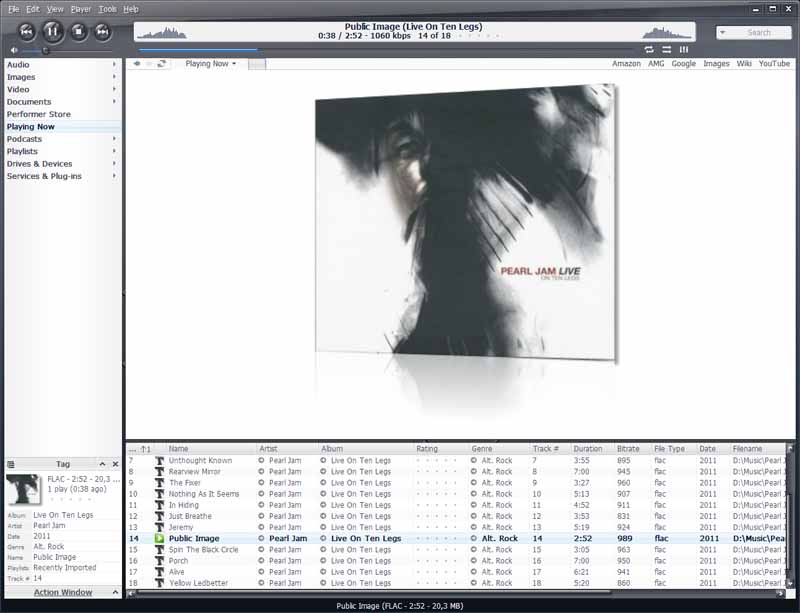The height and width of the screenshot is (613, 800).
Task: Stop playback with the stop button
Action: tap(79, 32)
